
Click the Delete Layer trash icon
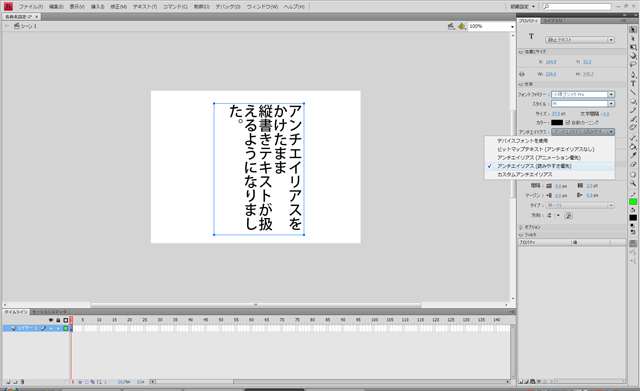click(x=22, y=382)
